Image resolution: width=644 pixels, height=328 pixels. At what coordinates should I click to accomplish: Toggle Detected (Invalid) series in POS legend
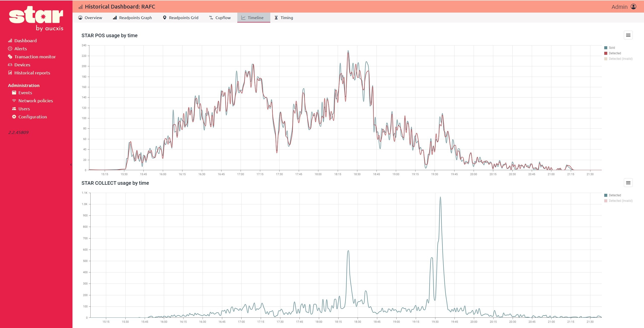pyautogui.click(x=618, y=59)
